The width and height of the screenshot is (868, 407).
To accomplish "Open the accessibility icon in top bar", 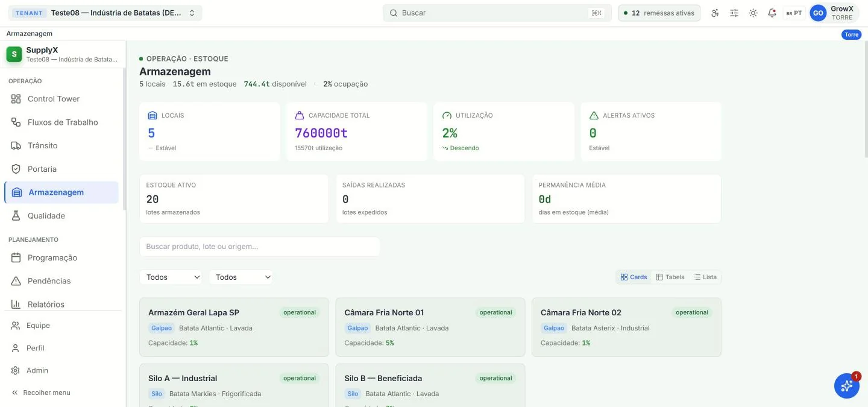I will point(715,13).
